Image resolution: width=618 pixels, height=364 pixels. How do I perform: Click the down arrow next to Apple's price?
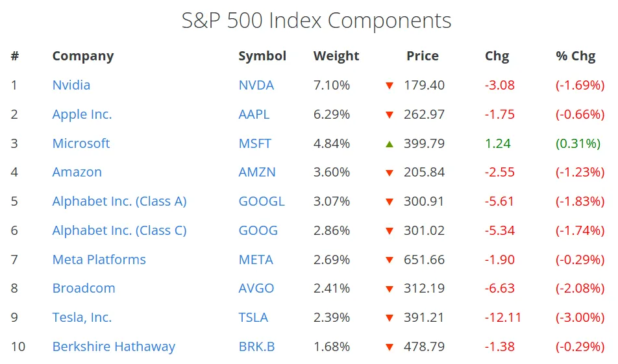pyautogui.click(x=389, y=115)
